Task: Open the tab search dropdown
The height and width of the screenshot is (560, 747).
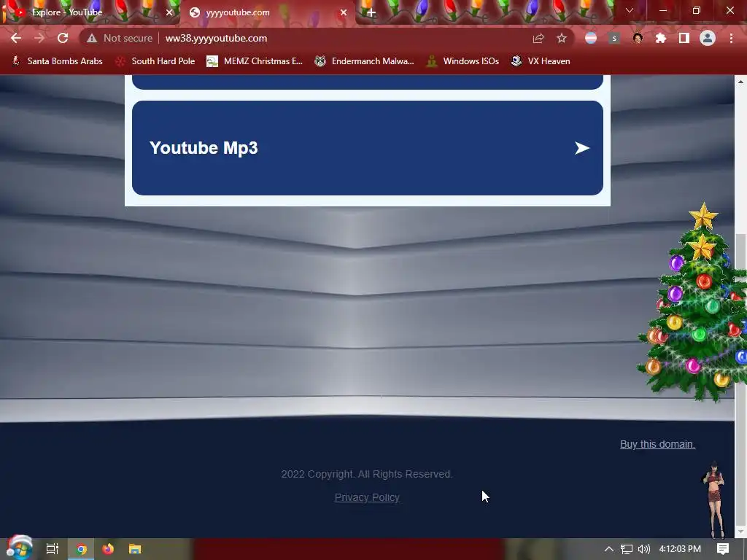Action: pos(630,10)
